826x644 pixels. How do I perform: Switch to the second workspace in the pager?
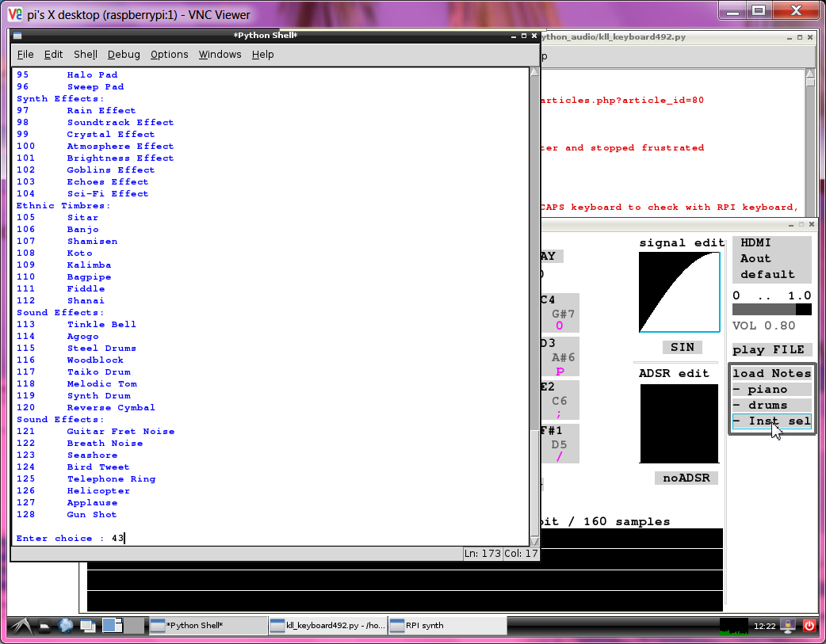[x=135, y=626]
